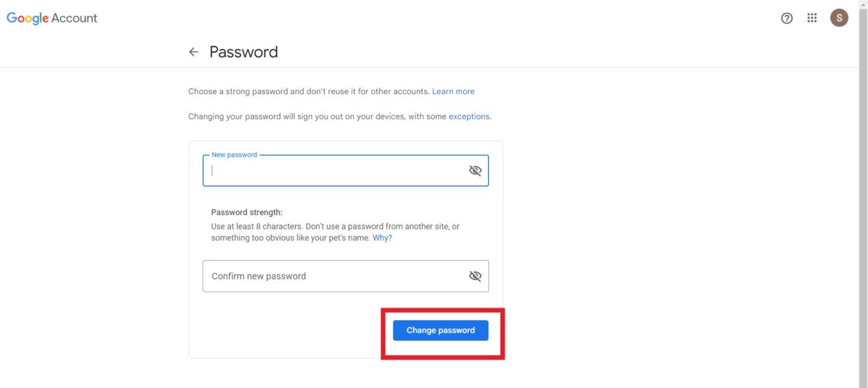Click the "Use at least 8 characters" hint text

coord(336,232)
